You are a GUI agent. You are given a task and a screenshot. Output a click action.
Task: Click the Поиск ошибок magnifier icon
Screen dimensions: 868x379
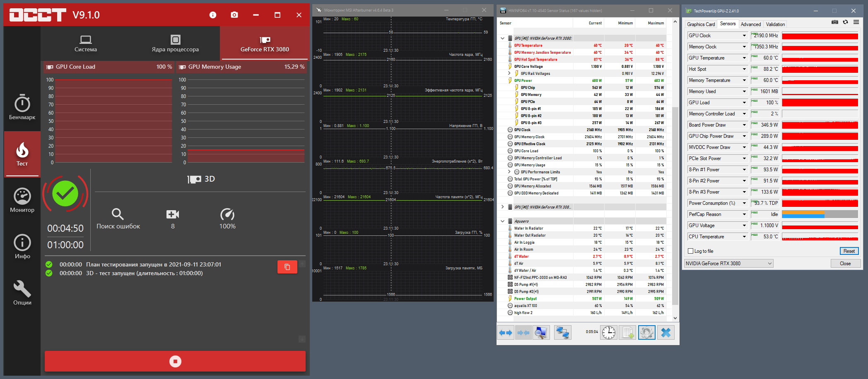coord(118,214)
